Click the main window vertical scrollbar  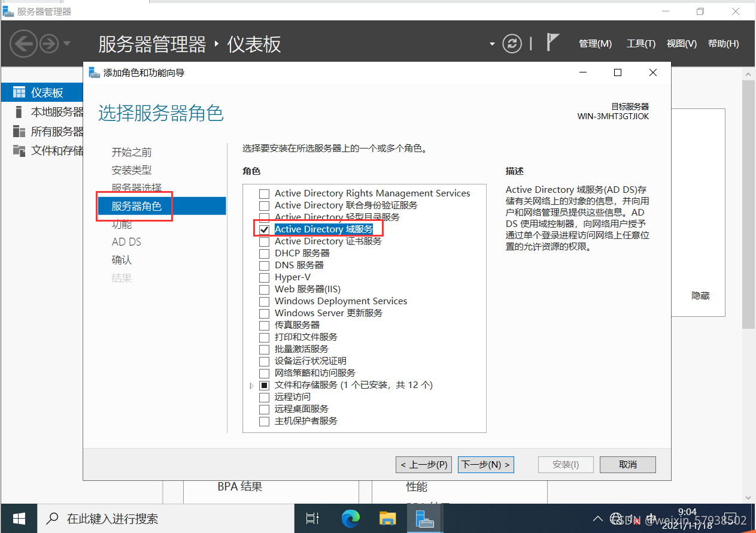[x=748, y=204]
